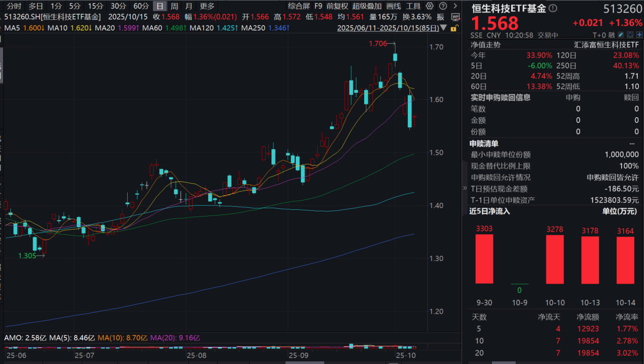The width and height of the screenshot is (644, 364).
Task: Add to watchlist with plus icon
Action: pos(638,35)
